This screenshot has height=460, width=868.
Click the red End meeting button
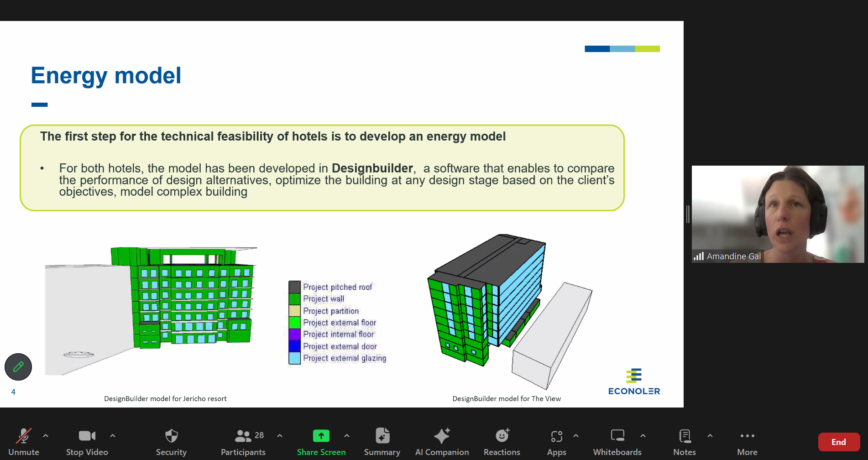pos(838,442)
